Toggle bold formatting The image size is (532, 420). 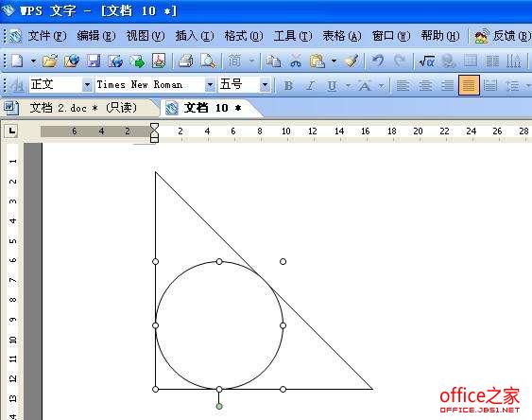(x=288, y=85)
